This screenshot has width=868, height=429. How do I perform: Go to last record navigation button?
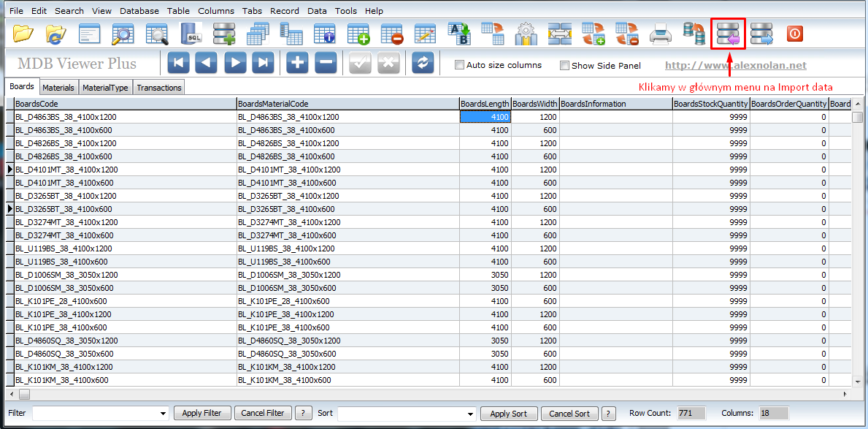(x=263, y=63)
